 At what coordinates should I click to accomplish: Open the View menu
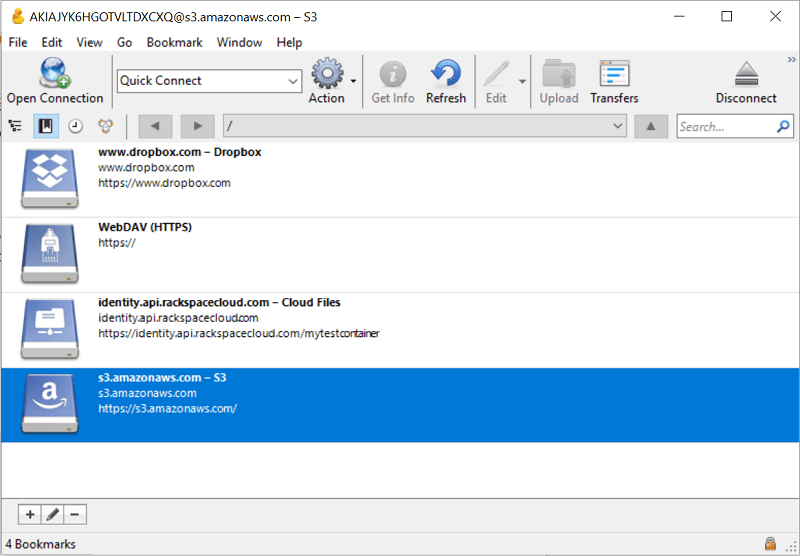click(x=89, y=42)
